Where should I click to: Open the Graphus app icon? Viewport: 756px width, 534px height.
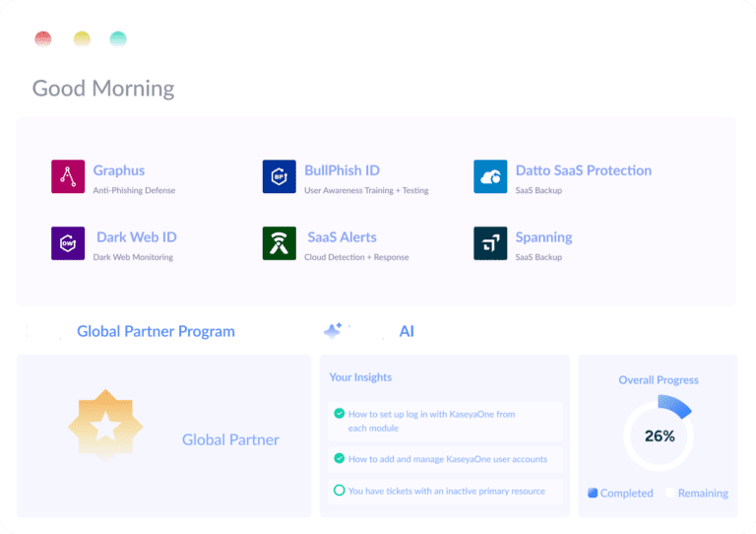point(68,176)
